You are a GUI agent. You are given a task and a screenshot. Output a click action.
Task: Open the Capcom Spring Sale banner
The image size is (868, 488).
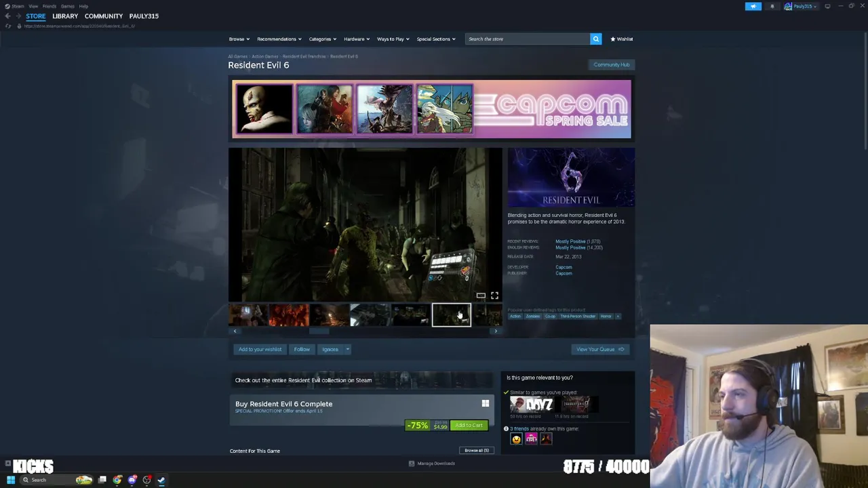[x=431, y=109]
